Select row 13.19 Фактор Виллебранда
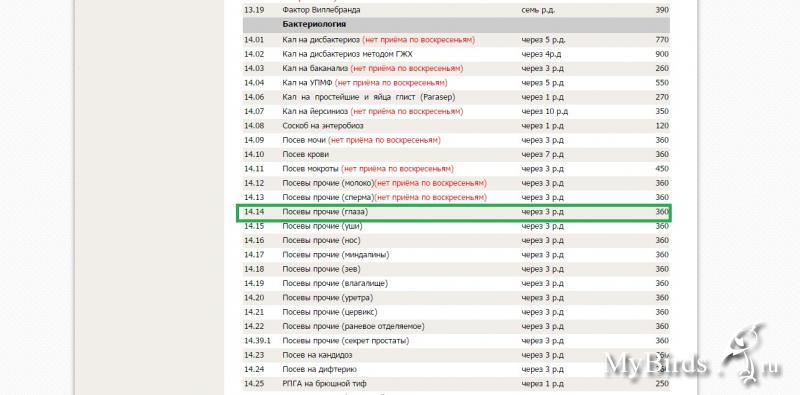 coord(456,10)
